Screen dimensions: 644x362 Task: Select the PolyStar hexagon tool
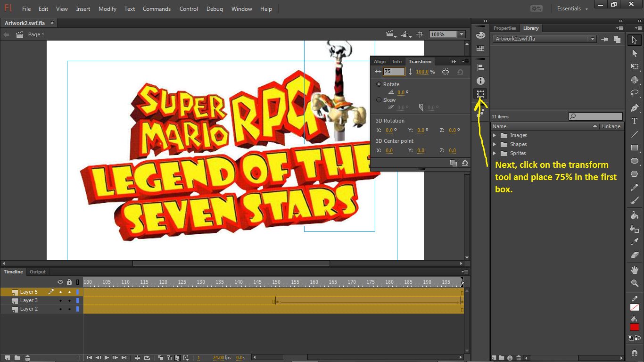tap(635, 174)
